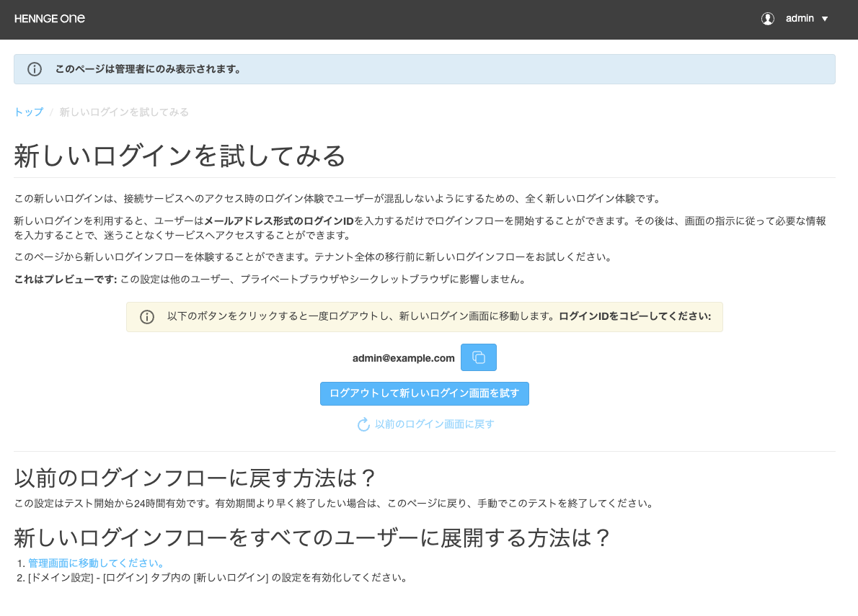
Task: Click the info icon in blue admin notice
Action: coord(35,69)
